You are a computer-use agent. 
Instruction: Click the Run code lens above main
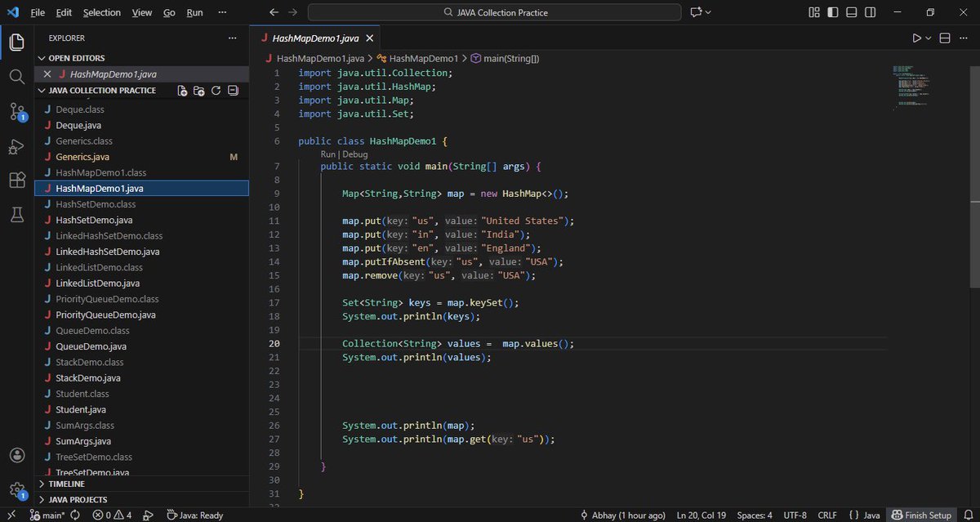(x=327, y=154)
